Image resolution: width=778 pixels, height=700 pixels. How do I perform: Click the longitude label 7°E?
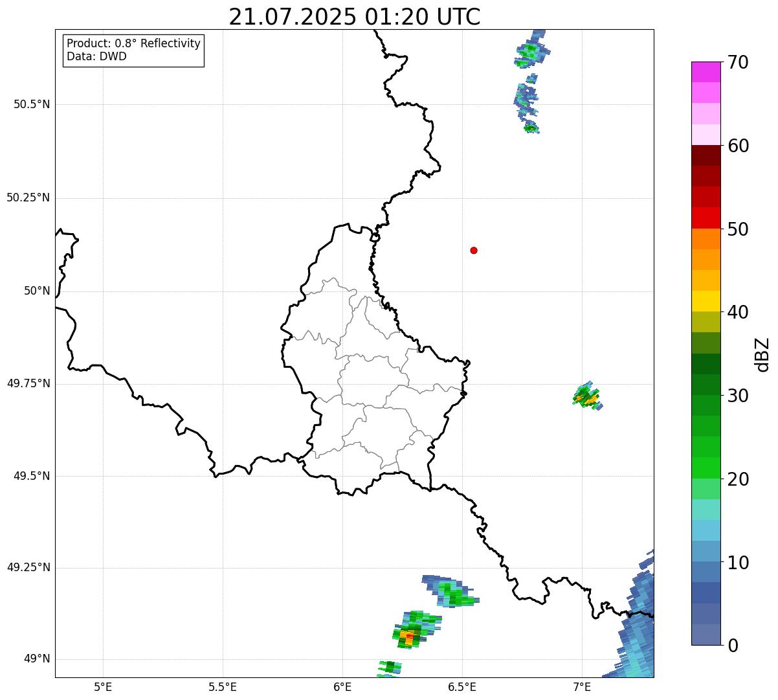(x=581, y=686)
